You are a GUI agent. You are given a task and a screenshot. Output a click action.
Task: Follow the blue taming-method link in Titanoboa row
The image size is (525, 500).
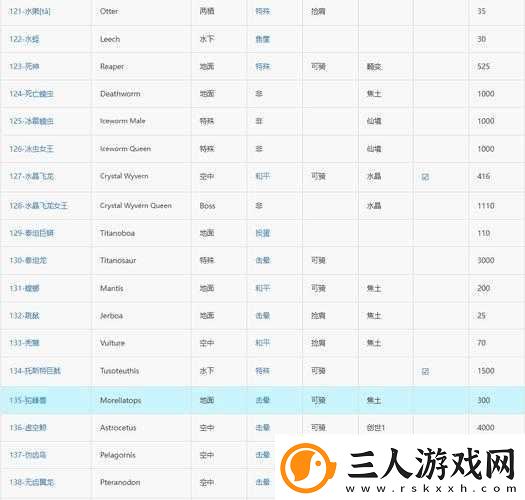(262, 233)
